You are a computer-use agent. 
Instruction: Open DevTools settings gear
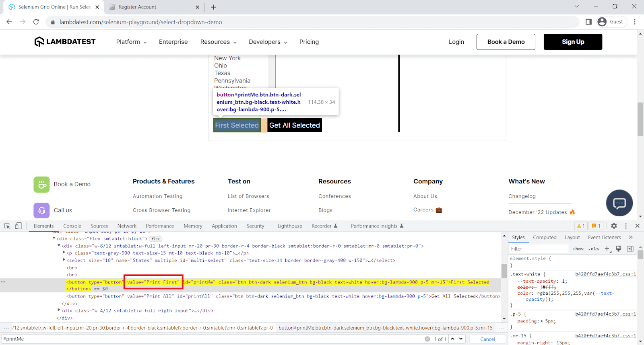[614, 226]
